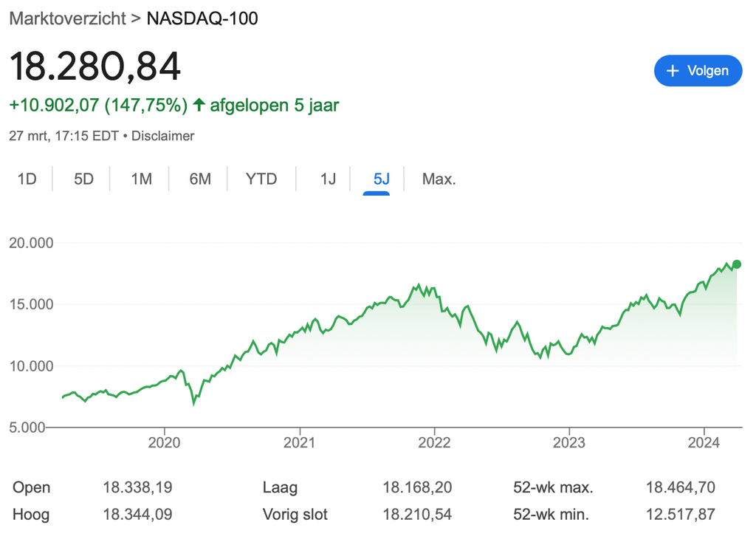Viewport: 756px width, 542px height.
Task: Click the 2022 label on the chart axis
Action: [x=434, y=442]
